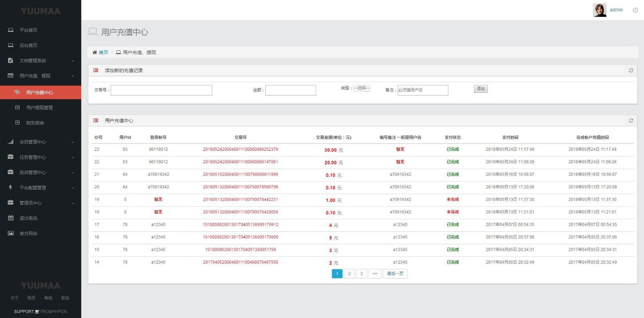This screenshot has width=644, height=318.
Task: Expand the 任务管理中心 submenu arrow
Action: [73, 157]
